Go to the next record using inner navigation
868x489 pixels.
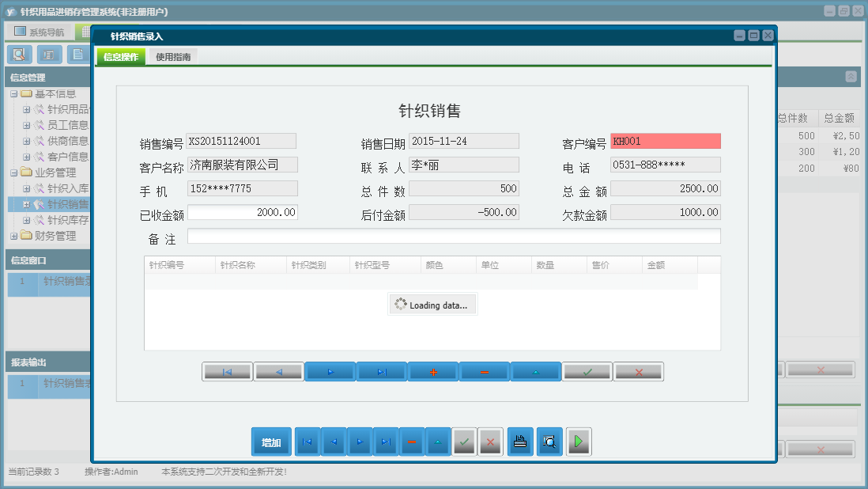[x=330, y=371]
